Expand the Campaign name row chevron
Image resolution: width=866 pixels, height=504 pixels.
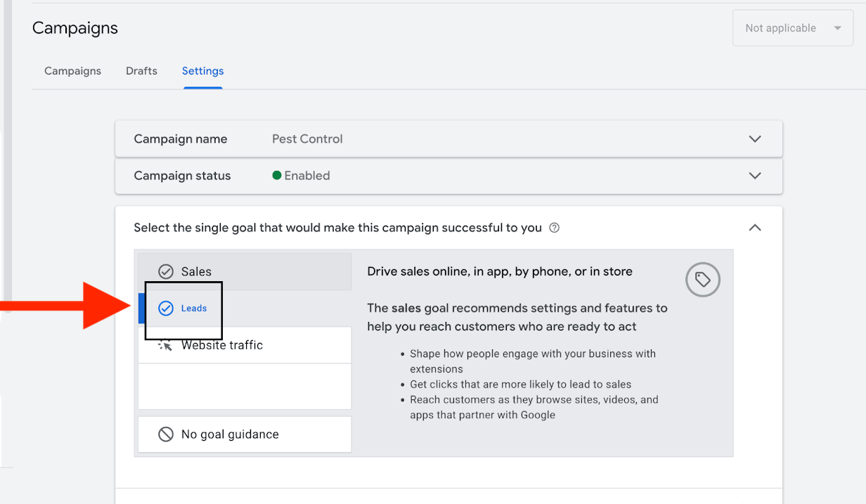coord(755,139)
